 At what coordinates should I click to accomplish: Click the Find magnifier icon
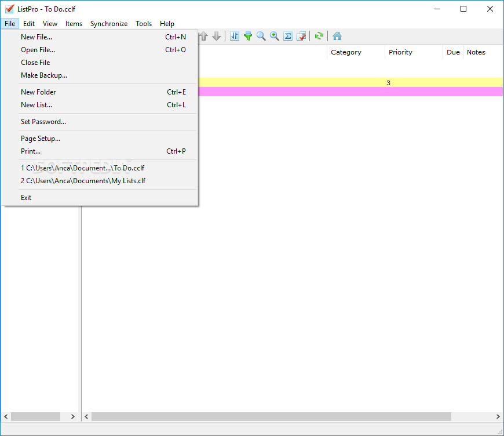point(261,36)
